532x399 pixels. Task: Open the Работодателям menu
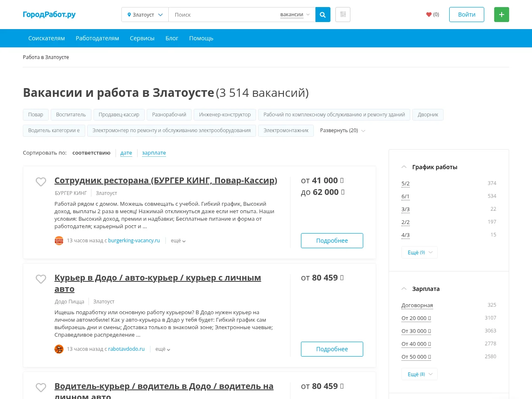click(97, 38)
